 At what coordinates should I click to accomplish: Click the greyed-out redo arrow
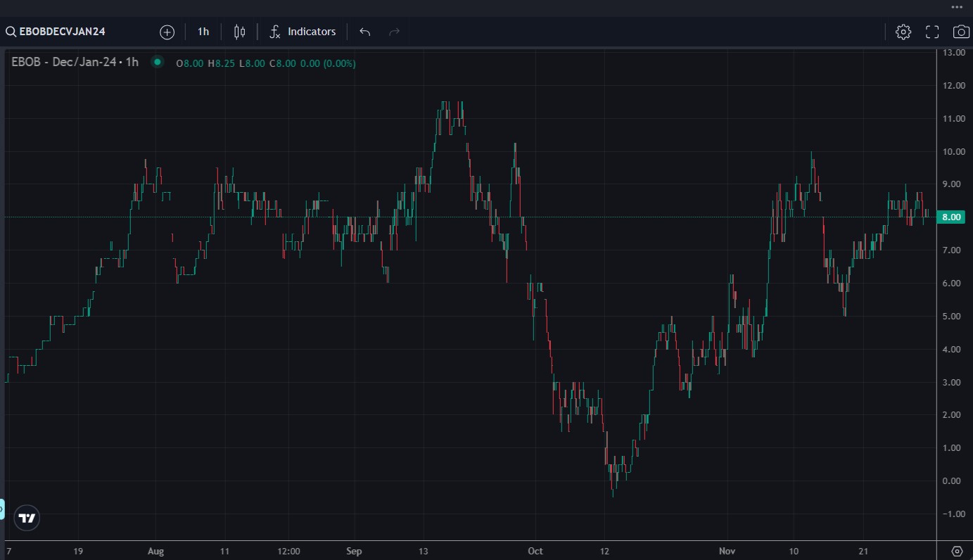[394, 32]
